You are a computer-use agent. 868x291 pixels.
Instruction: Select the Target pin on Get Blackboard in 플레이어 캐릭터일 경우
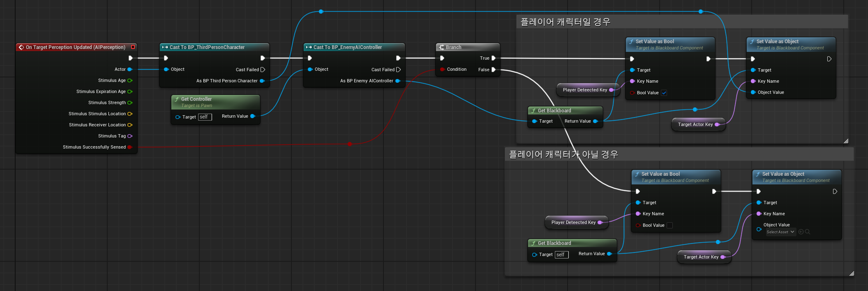click(x=535, y=121)
